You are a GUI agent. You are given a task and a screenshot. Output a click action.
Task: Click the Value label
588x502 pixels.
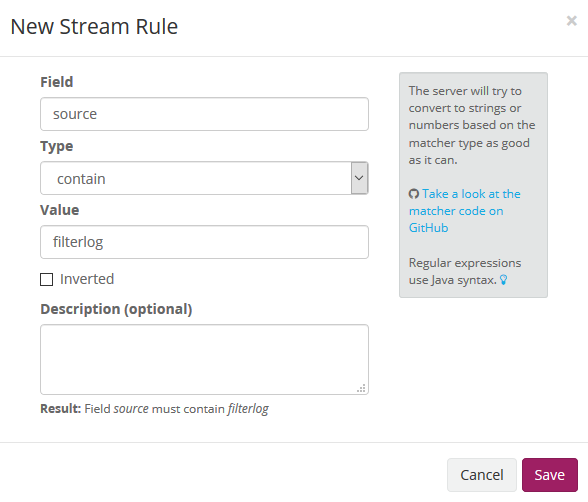[60, 210]
